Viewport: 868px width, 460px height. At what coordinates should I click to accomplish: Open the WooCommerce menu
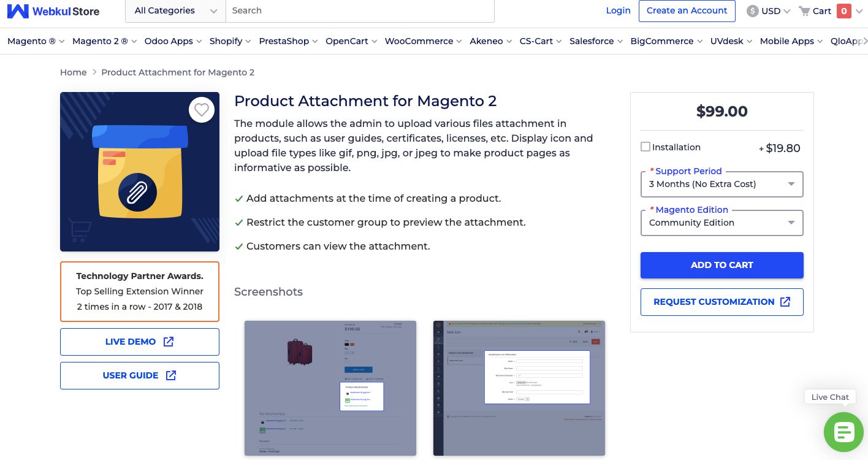point(419,41)
